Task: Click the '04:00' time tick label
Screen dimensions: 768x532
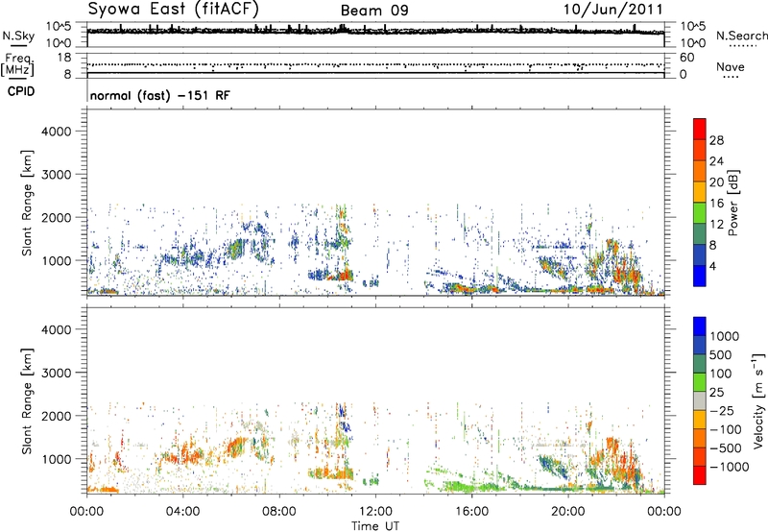Action: (x=182, y=511)
